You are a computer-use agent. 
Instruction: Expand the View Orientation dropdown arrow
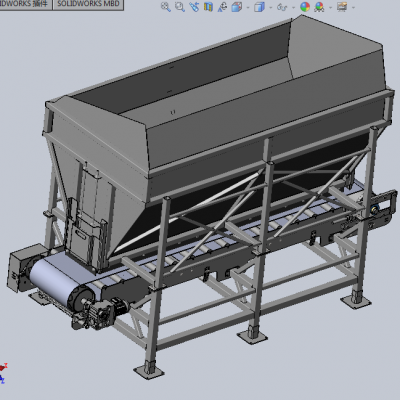point(248,7)
